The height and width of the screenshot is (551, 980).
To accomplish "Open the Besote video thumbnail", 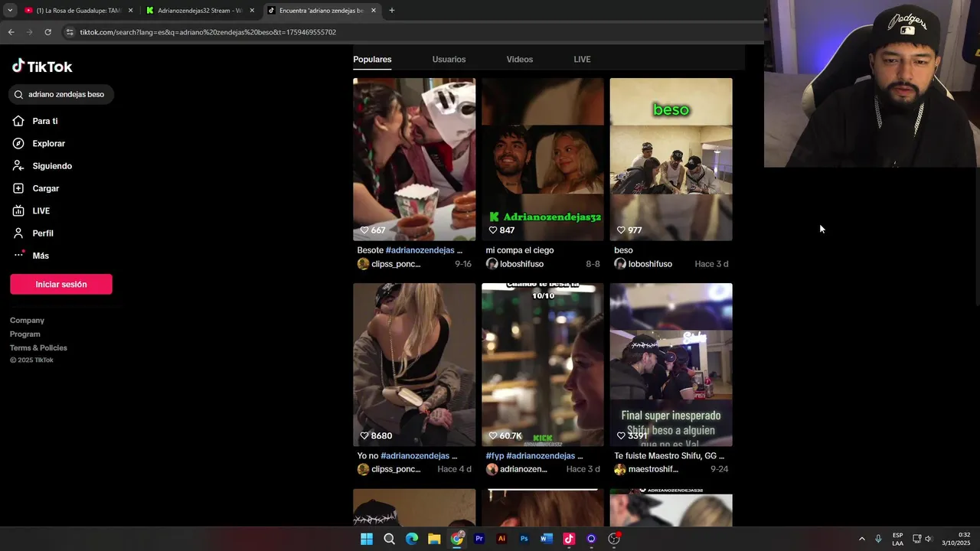I will tap(414, 159).
